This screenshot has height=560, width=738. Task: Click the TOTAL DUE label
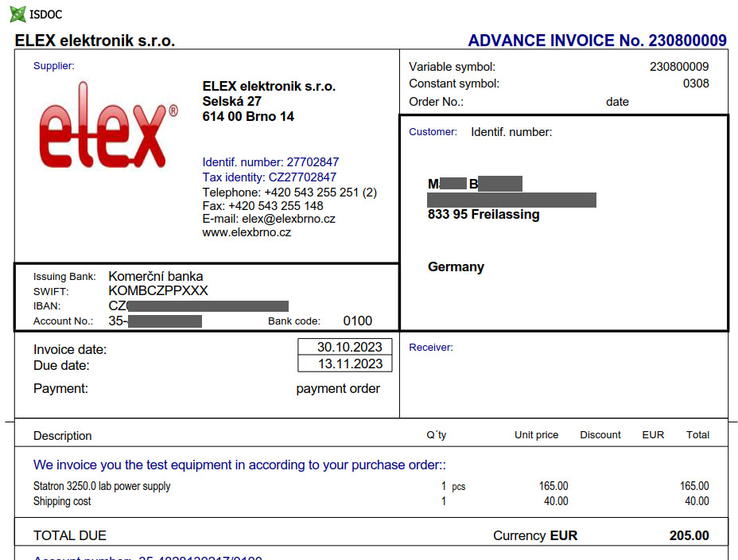point(70,535)
